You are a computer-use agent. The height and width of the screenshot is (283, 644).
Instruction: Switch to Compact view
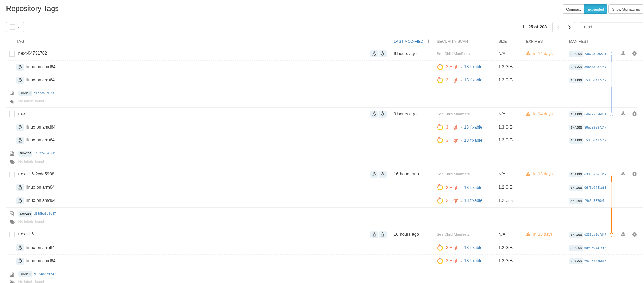[573, 9]
